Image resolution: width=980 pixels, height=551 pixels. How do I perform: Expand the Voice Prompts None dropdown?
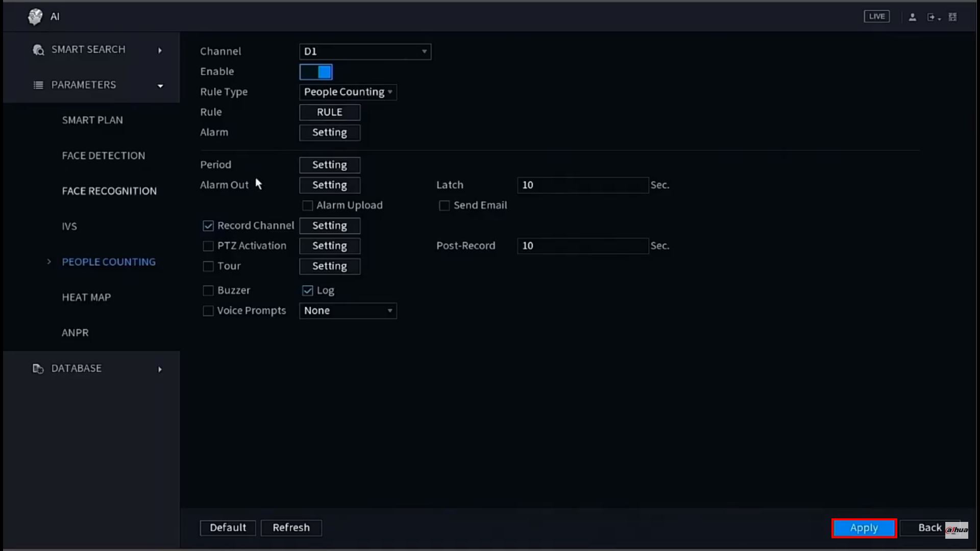click(348, 311)
